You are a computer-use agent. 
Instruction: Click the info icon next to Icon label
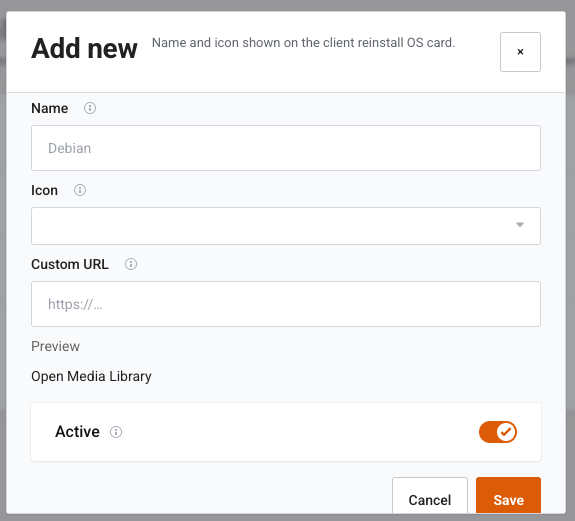(80, 190)
